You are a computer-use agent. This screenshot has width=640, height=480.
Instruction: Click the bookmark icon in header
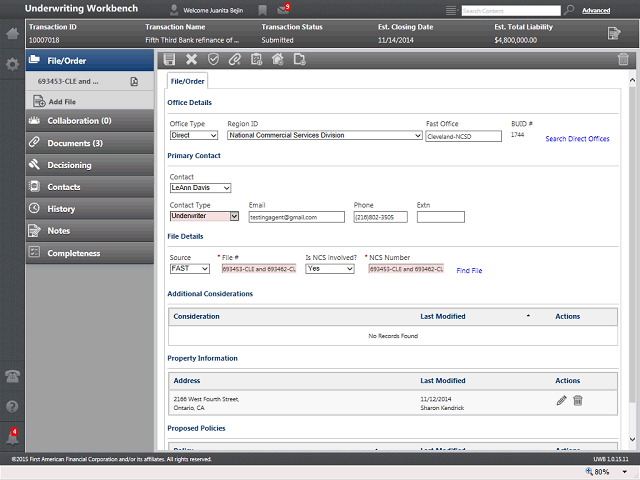click(262, 10)
